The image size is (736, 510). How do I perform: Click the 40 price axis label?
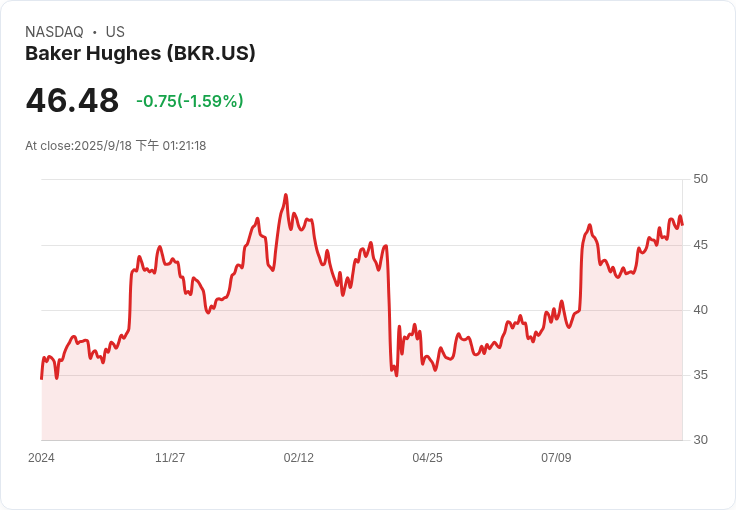[700, 310]
